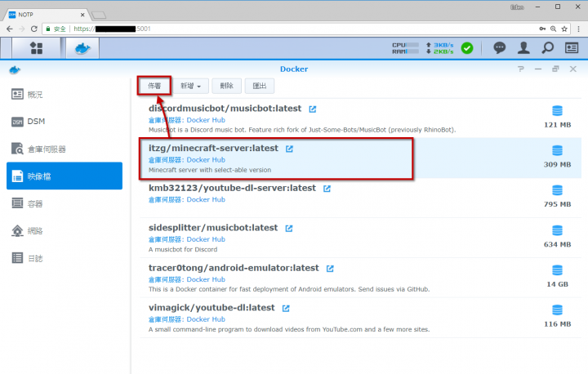
Task: Open the external link icon for discordmusicbot/musicbot
Action: (x=312, y=109)
